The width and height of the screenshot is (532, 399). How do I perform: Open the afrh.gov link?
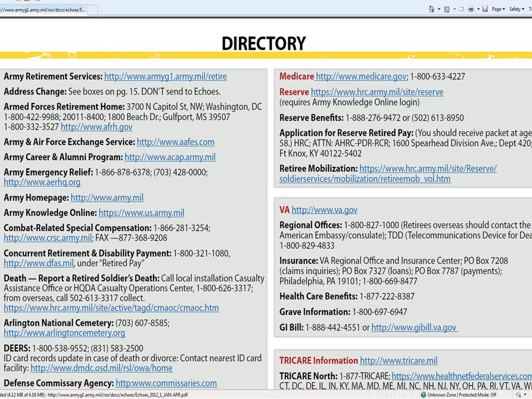pos(96,127)
